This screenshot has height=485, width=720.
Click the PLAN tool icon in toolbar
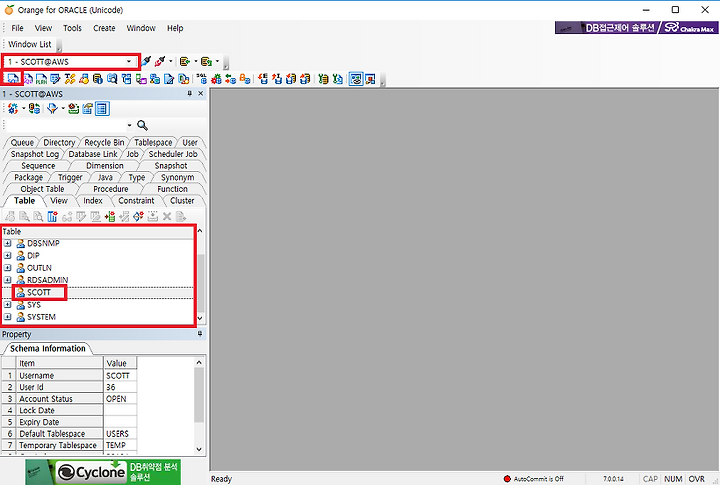tap(41, 79)
